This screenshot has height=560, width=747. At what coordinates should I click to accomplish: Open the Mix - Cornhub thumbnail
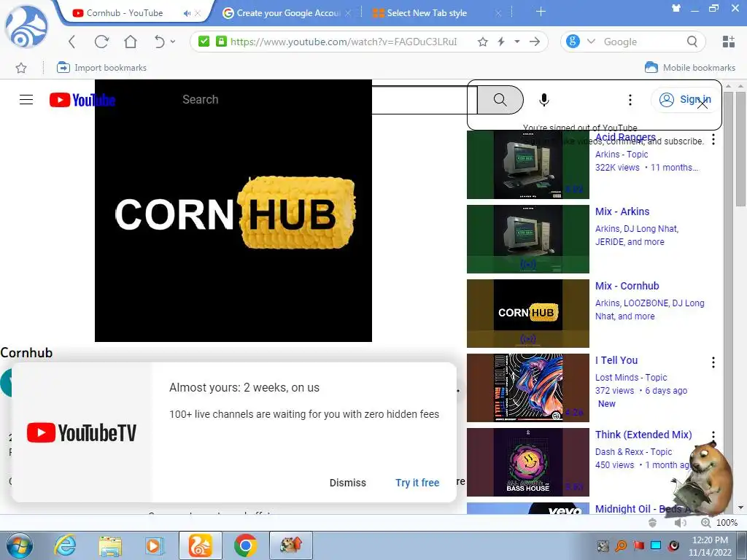[x=528, y=314]
